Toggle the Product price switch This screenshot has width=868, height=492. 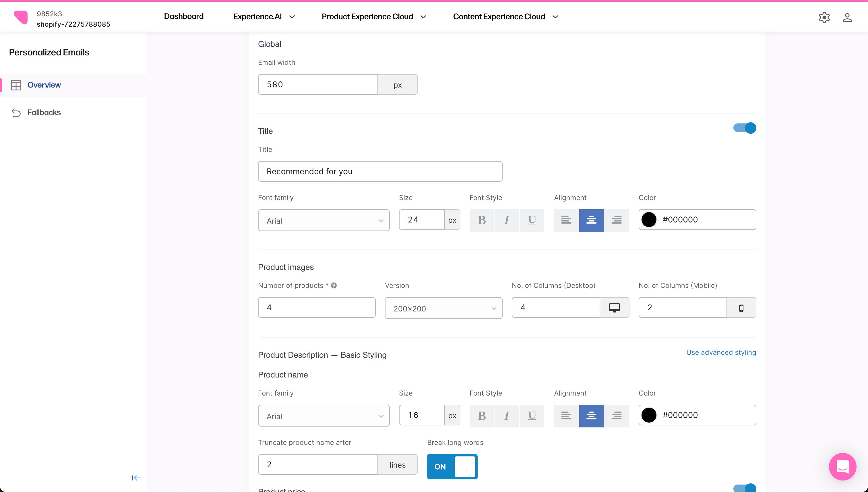744,488
